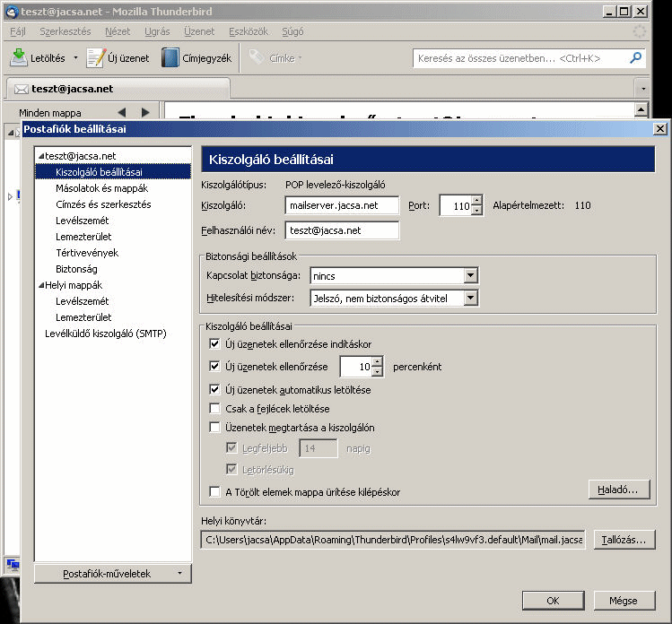This screenshot has height=624, width=672.
Task: Select Lemezterület under teszt@jacsa.net
Action: pos(83,237)
